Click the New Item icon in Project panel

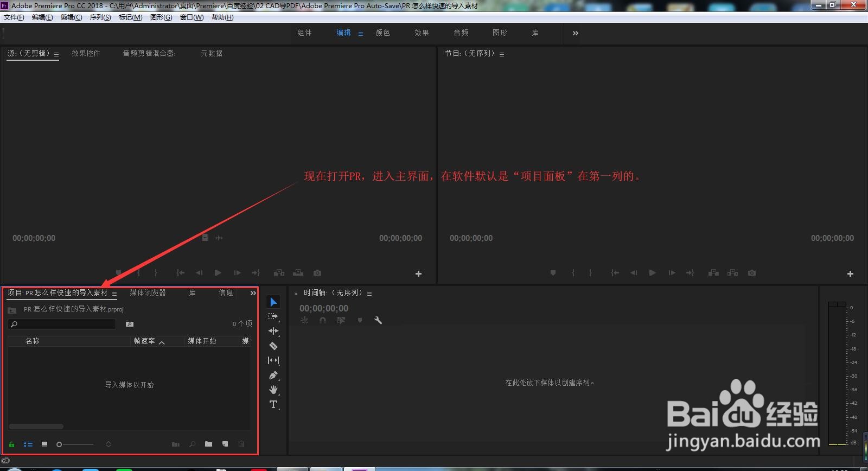pos(225,444)
